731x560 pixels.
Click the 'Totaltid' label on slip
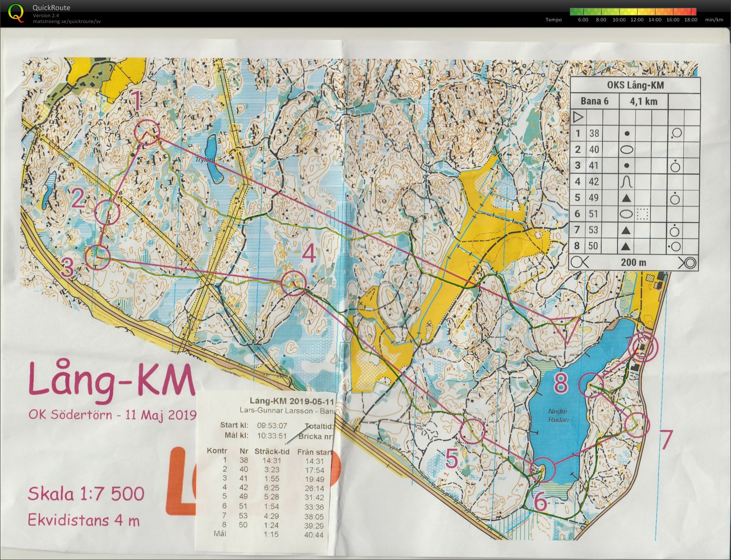pyautogui.click(x=319, y=426)
